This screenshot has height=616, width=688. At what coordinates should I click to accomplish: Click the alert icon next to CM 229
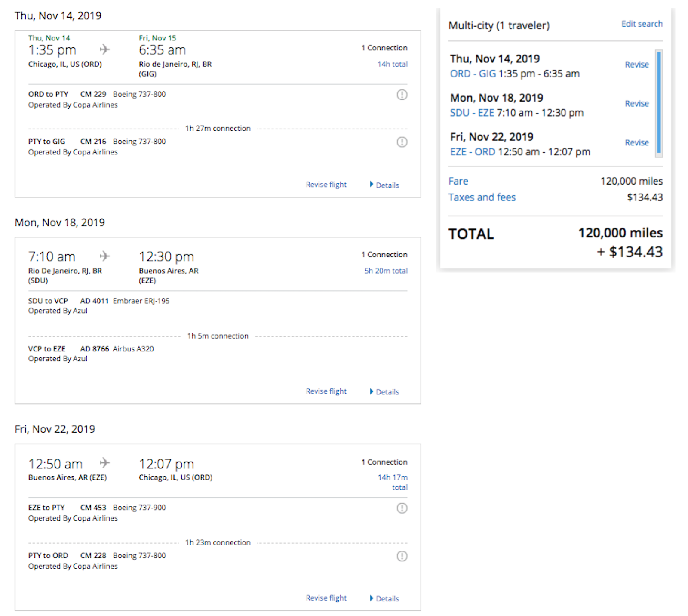point(402,95)
